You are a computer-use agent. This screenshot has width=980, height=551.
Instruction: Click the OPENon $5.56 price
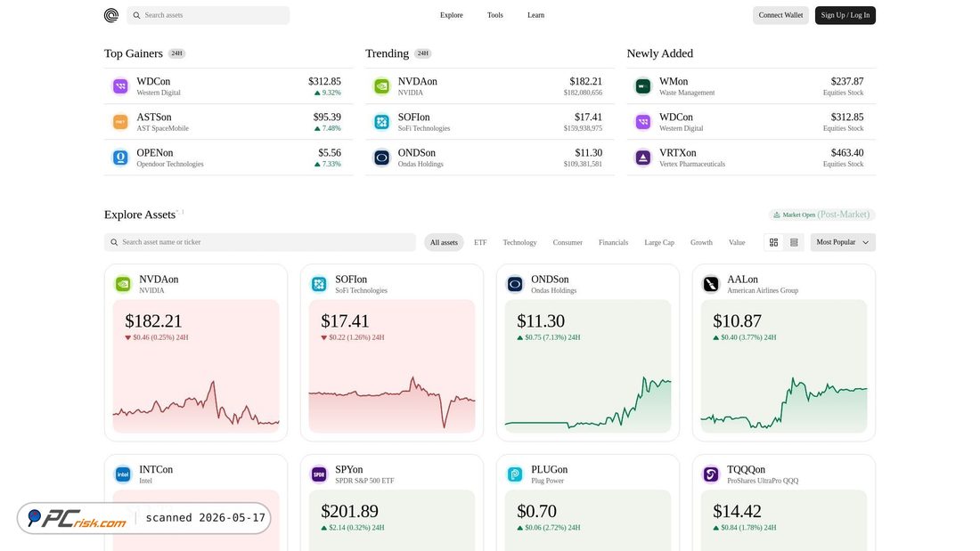[x=330, y=152]
